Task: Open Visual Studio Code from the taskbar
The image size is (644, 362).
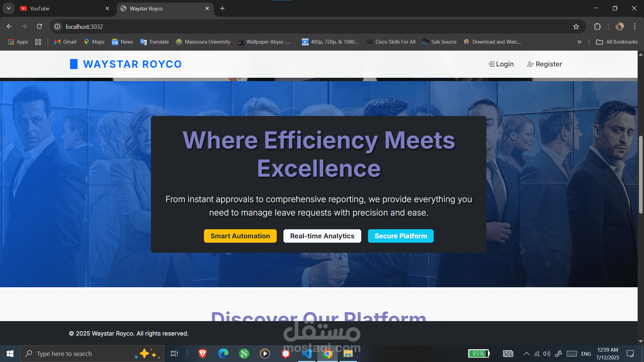Action: click(x=307, y=354)
